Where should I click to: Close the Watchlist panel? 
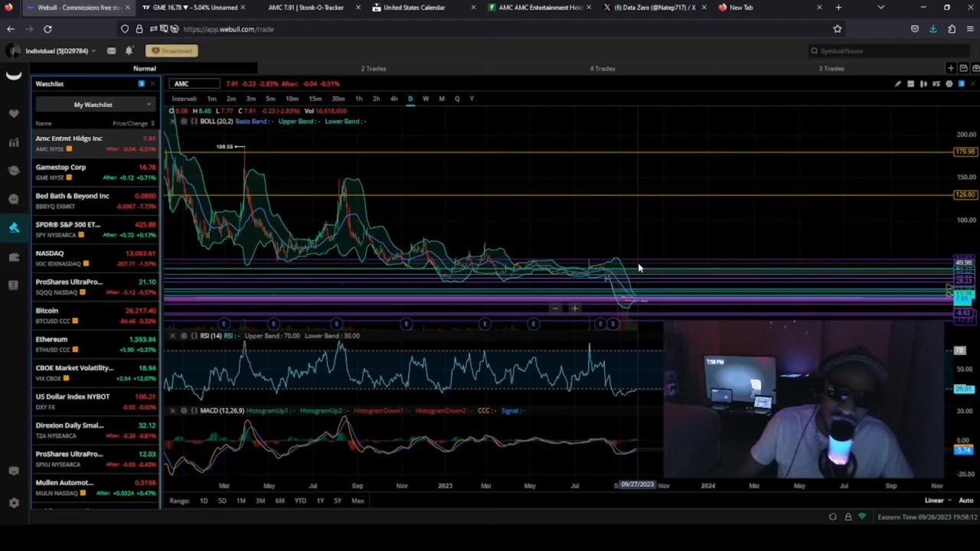(152, 83)
